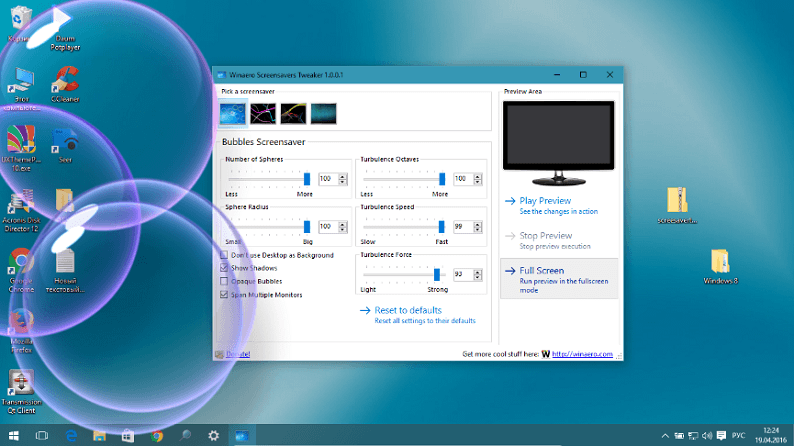794x446 pixels.
Task: Open the winaero.com link
Action: [x=582, y=354]
